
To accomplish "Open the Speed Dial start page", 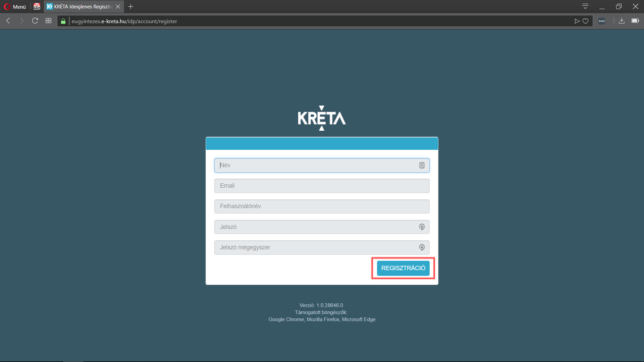I will pos(48,21).
